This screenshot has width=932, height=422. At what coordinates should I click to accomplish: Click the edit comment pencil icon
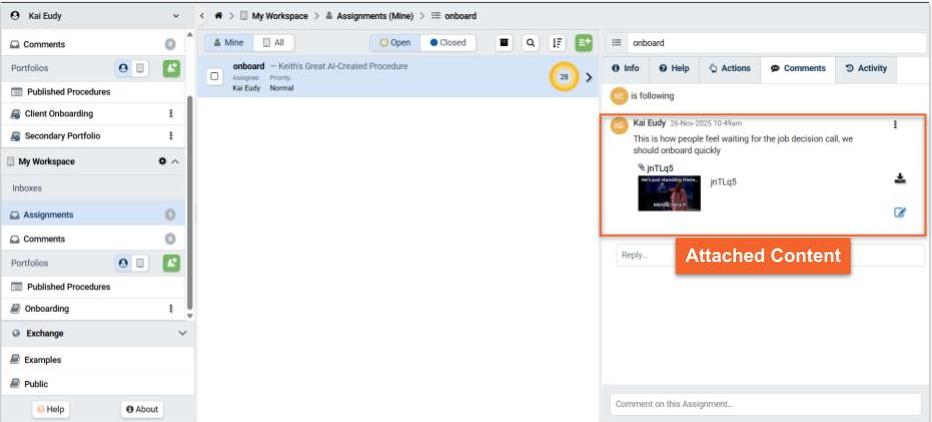tap(899, 212)
